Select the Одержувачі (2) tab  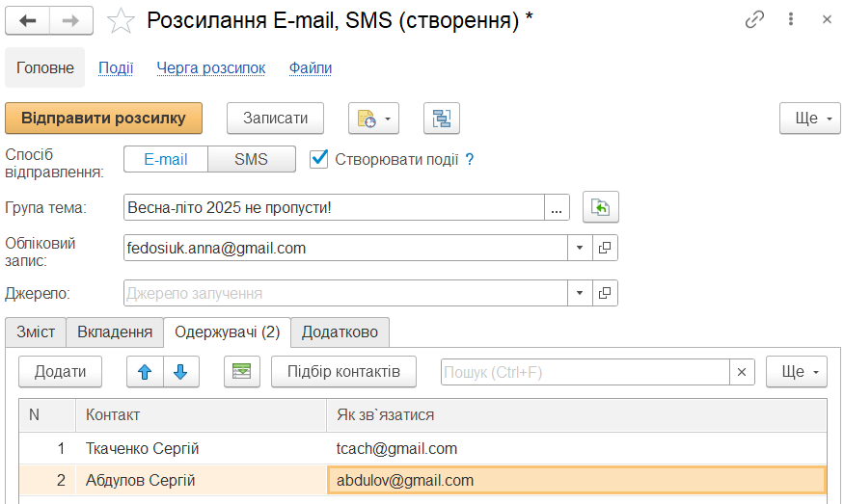click(227, 332)
